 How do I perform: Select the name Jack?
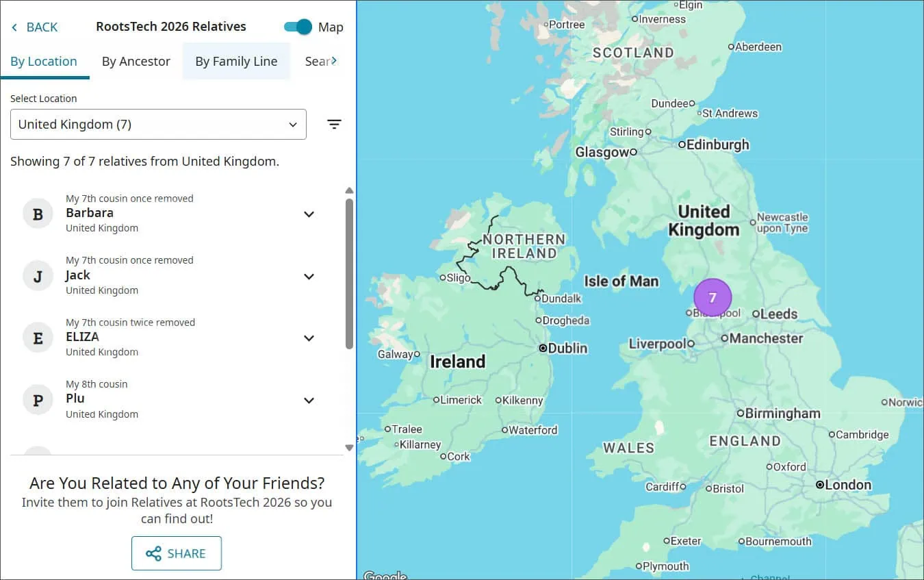(x=78, y=275)
